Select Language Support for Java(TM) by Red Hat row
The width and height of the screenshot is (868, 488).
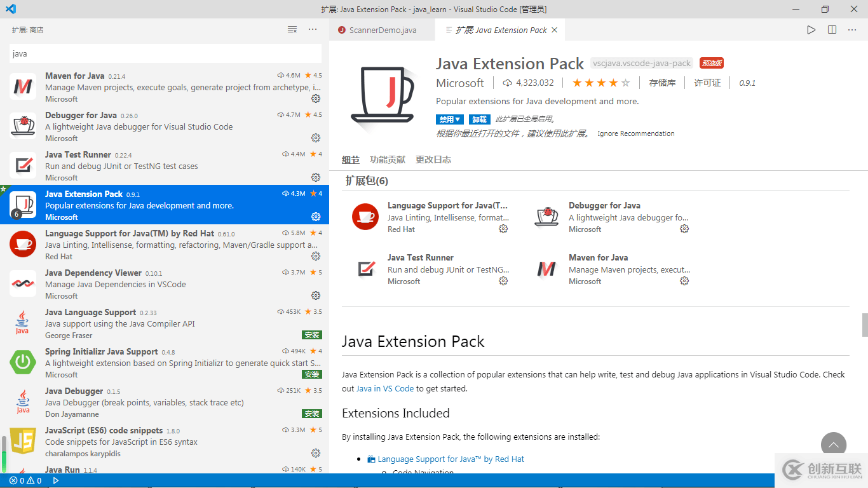pos(165,244)
